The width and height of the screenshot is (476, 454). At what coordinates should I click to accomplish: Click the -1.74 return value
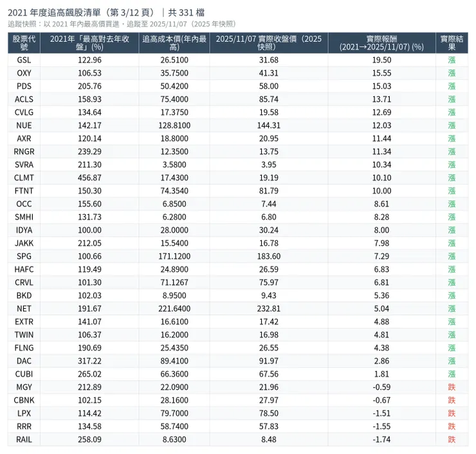click(381, 440)
